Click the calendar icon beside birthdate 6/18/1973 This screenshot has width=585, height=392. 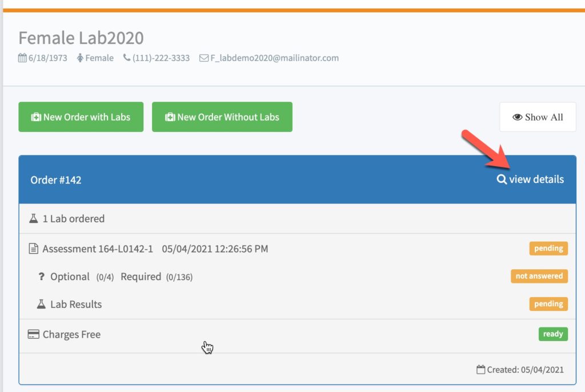tap(22, 58)
